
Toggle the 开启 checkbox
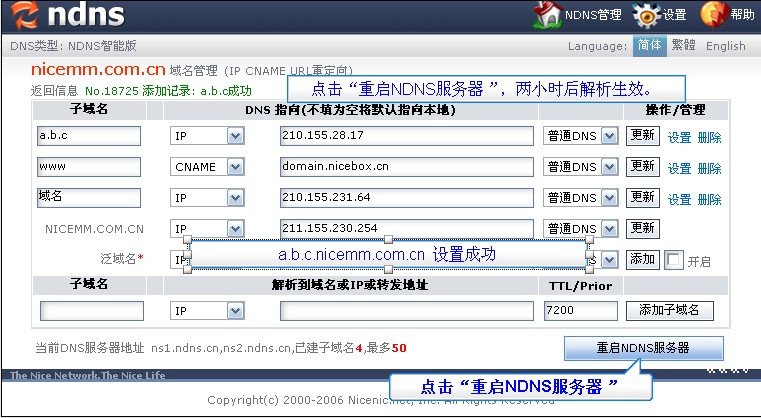pyautogui.click(x=674, y=260)
